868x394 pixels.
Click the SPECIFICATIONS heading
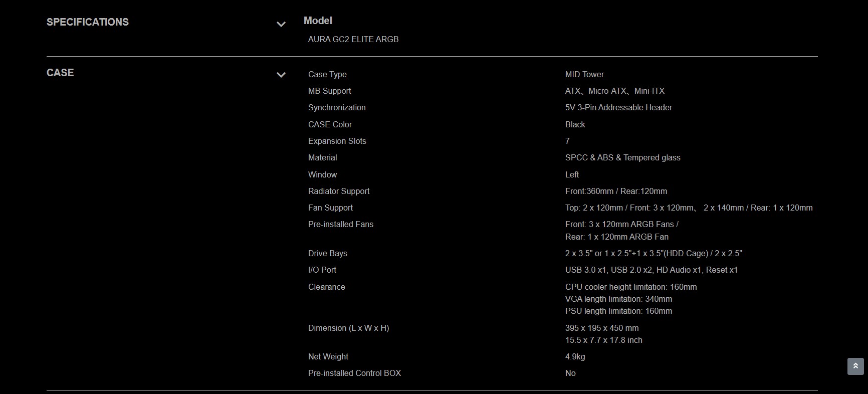coord(88,22)
